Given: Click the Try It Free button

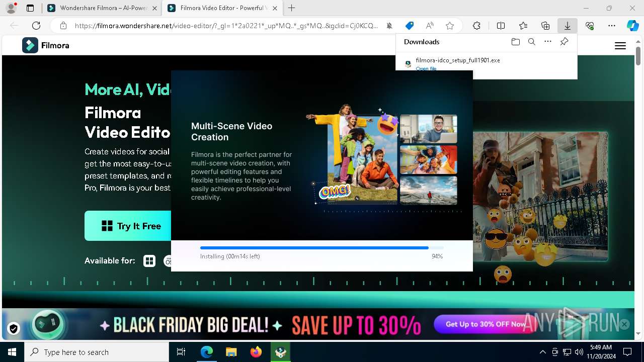Looking at the screenshot, I should click(x=128, y=226).
